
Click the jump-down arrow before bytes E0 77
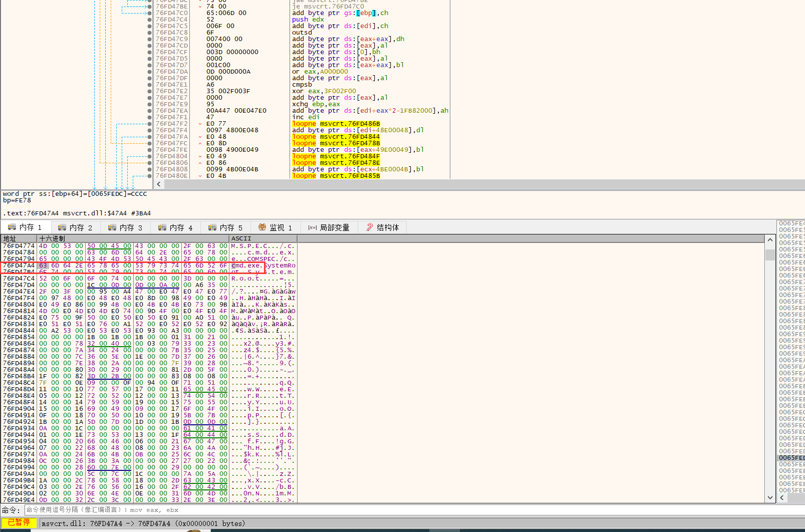(x=200, y=124)
